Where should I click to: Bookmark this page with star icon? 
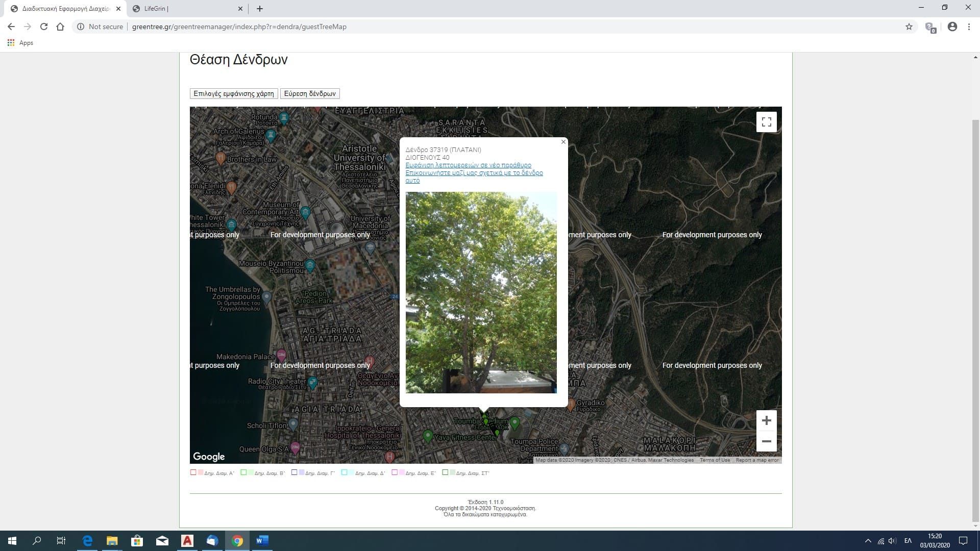[x=909, y=27]
